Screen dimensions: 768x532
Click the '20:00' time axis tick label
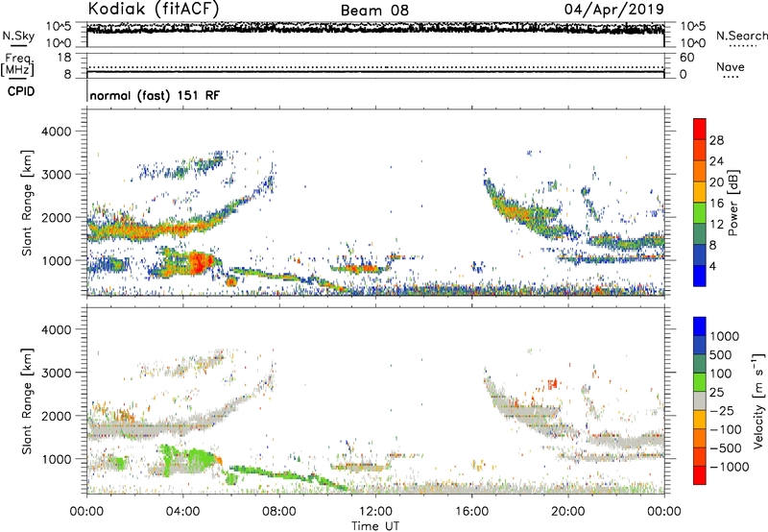(x=568, y=512)
